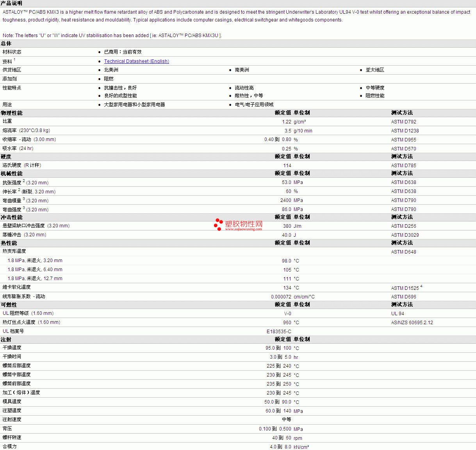Select the 南美洲 region entry
Viewport: 476px width, 450px height.
[x=242, y=70]
